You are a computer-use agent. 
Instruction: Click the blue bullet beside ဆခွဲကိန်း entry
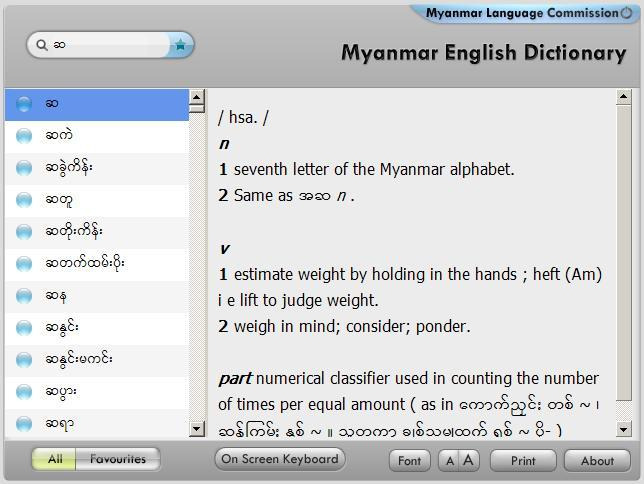[24, 168]
